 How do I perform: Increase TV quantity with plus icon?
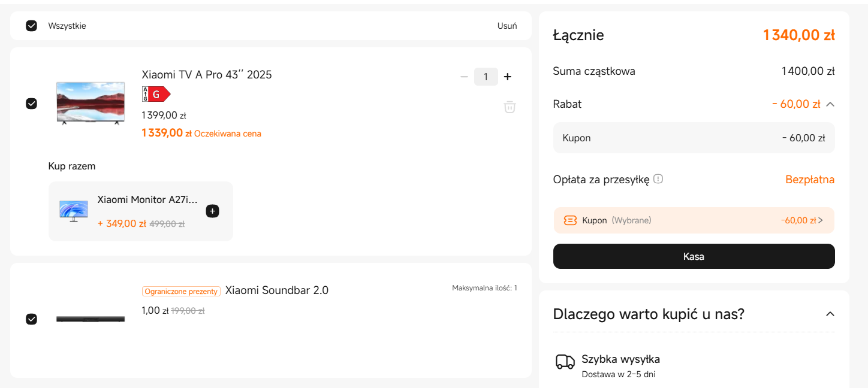tap(507, 77)
